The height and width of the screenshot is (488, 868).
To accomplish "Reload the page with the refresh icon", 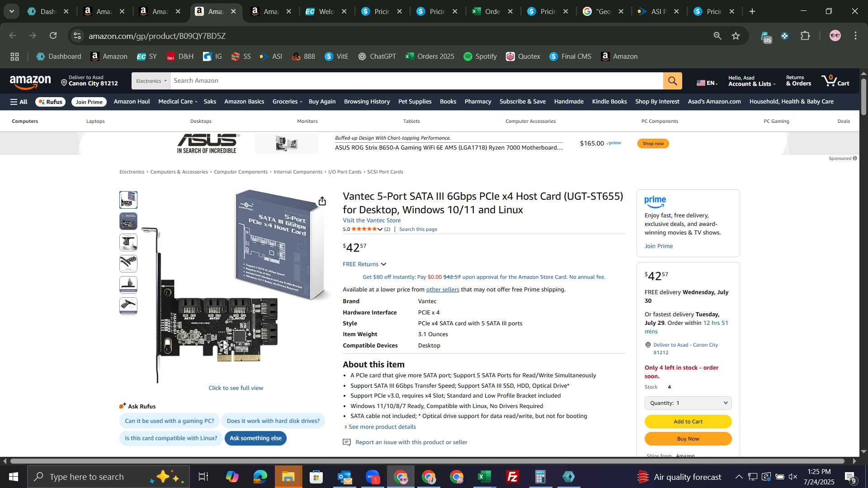I will tap(53, 36).
